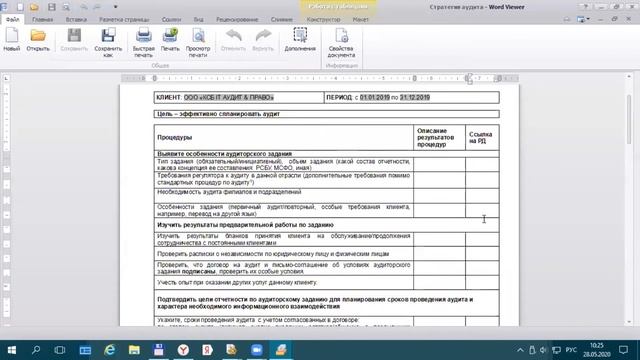Open Task View on the taskbar
The width and height of the screenshot is (640, 360).
coord(60,350)
